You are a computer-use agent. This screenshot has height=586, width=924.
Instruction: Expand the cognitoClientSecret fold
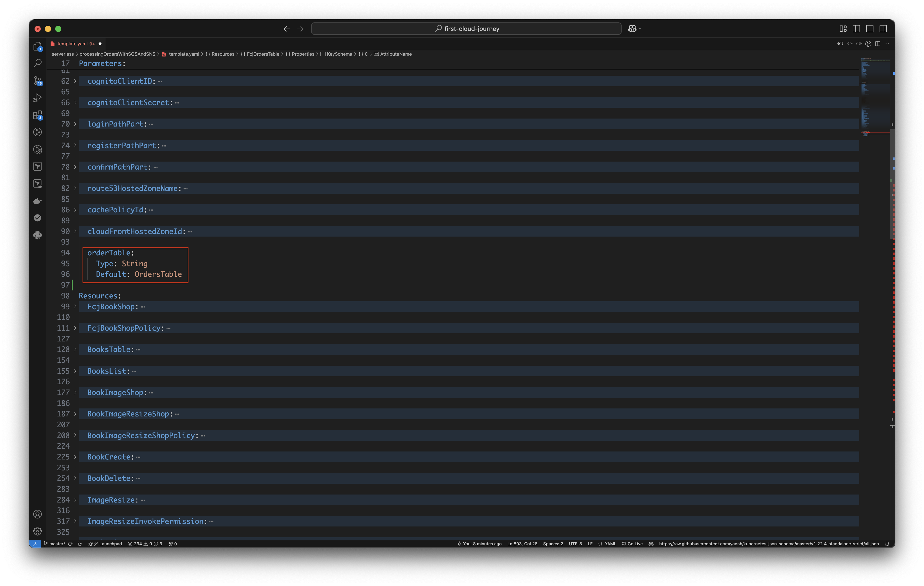coord(75,102)
